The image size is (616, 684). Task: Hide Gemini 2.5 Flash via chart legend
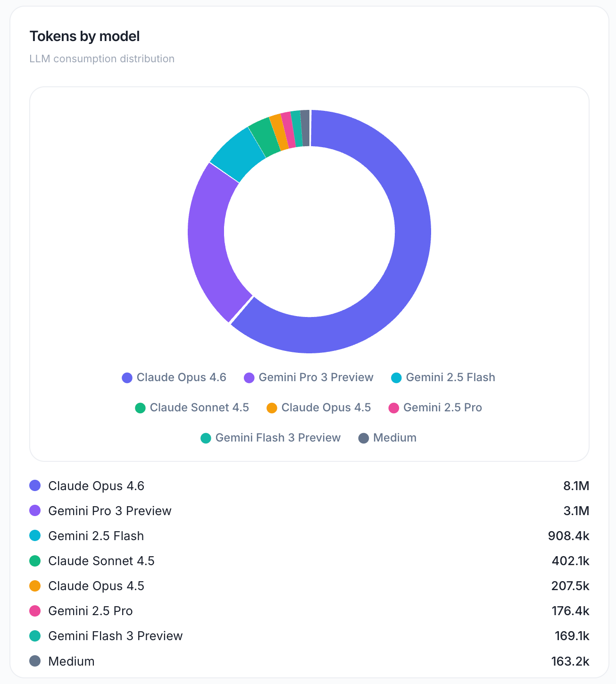pos(444,377)
